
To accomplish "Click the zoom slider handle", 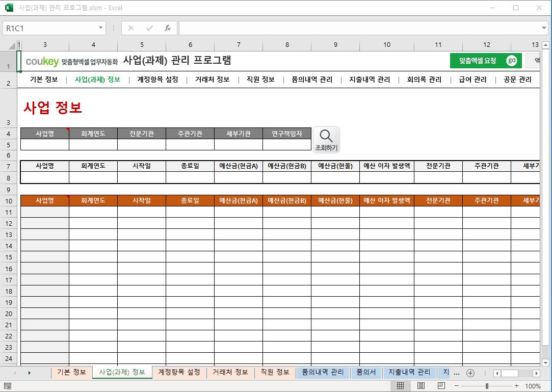I will coord(487,386).
